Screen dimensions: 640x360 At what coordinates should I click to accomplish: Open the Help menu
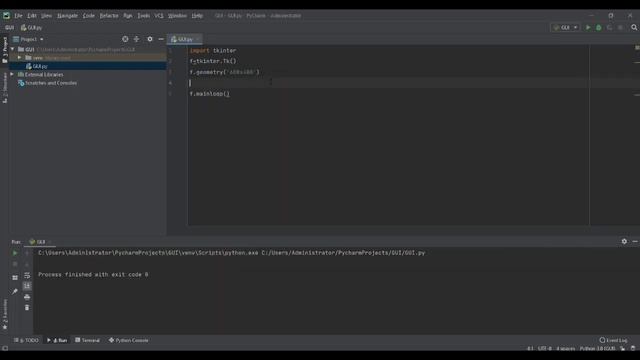(197, 16)
